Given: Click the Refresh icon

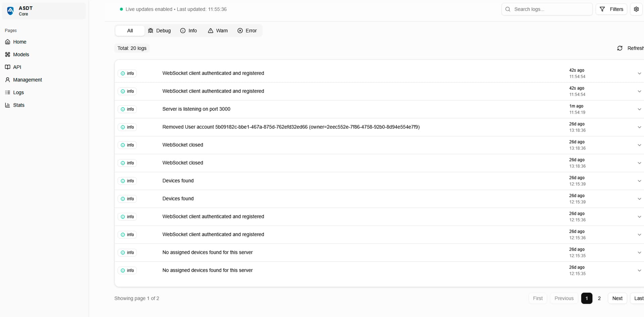Looking at the screenshot, I should (620, 48).
